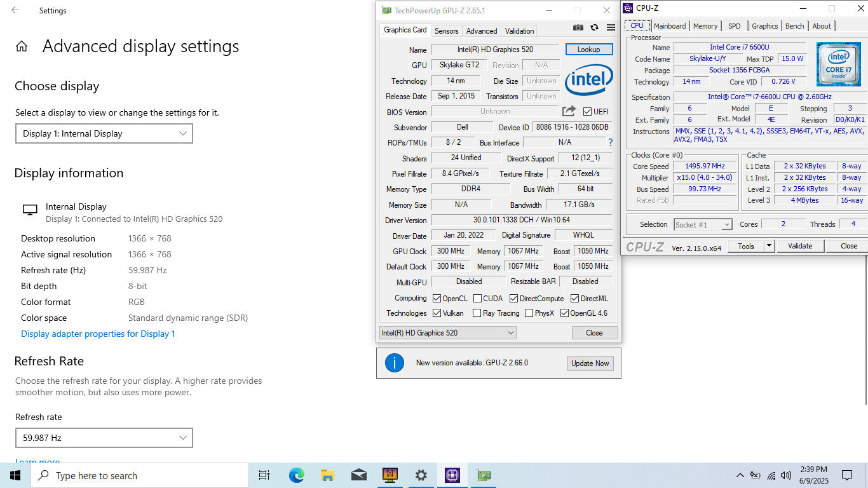Click the GPU-Z screenshot camera icon
The image size is (868, 488).
coord(578,27)
